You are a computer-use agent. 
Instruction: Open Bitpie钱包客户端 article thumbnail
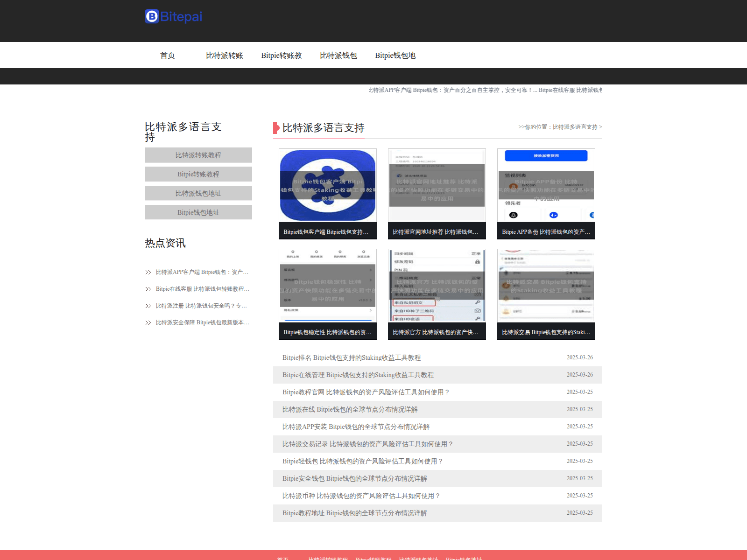328,185
